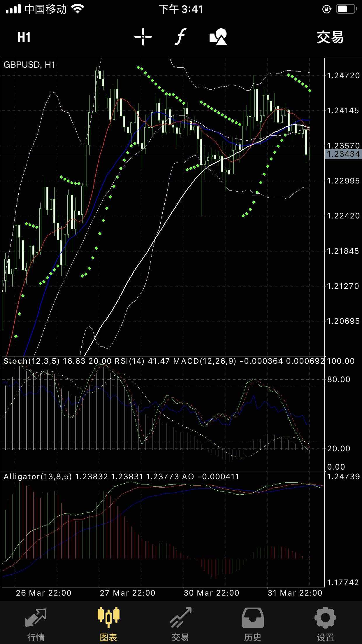Tap the 26 Mar 22:00 time label
Viewport: 362px width, 644px height.
coord(44,593)
